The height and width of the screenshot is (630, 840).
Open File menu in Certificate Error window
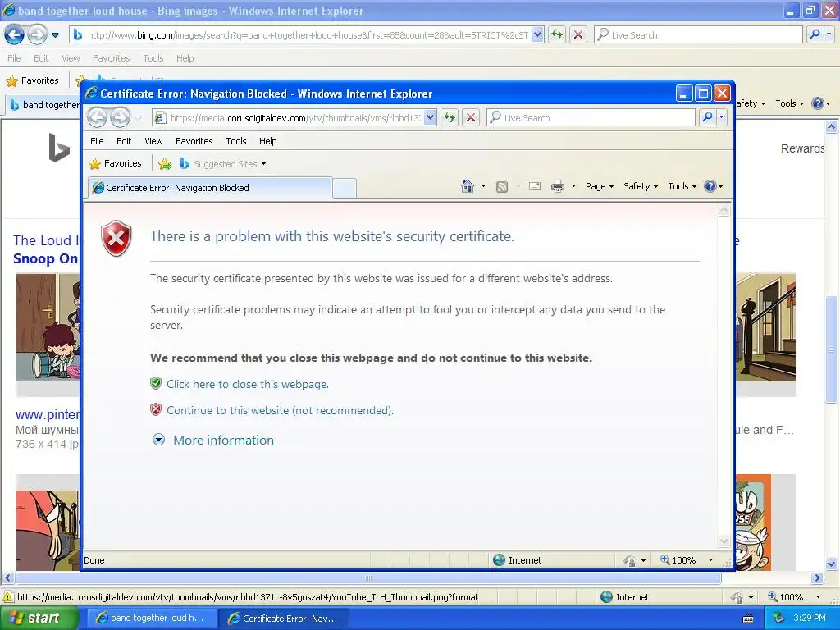click(x=97, y=141)
